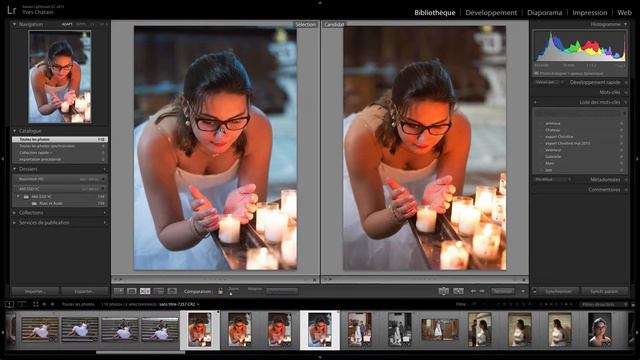Collapse the Histogramme panel

pyautogui.click(x=626, y=24)
